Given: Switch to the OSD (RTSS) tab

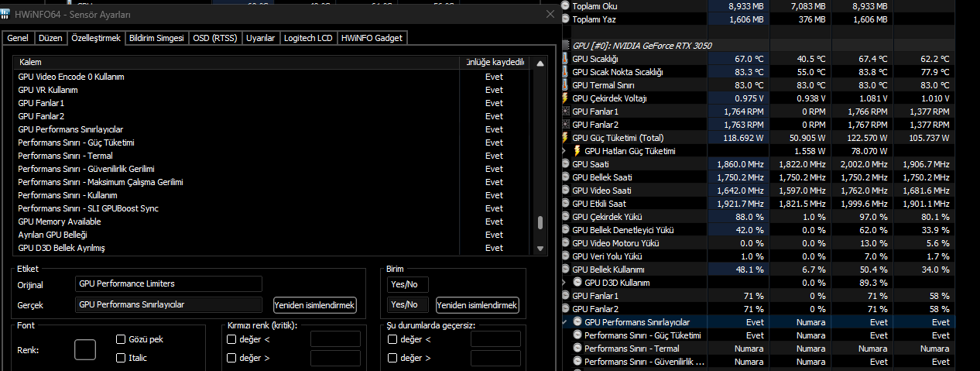Looking at the screenshot, I should [215, 38].
